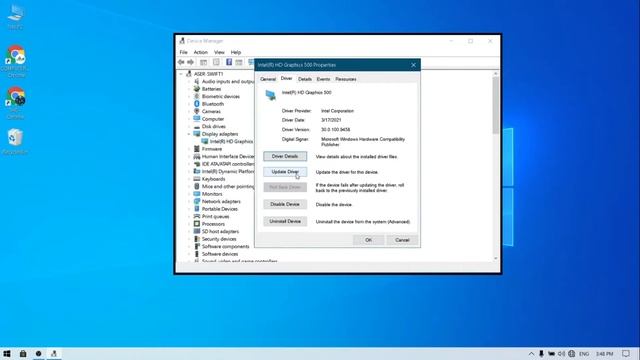This screenshot has height=360, width=640.
Task: Expand the Human Interface Devices category
Action: click(189, 156)
